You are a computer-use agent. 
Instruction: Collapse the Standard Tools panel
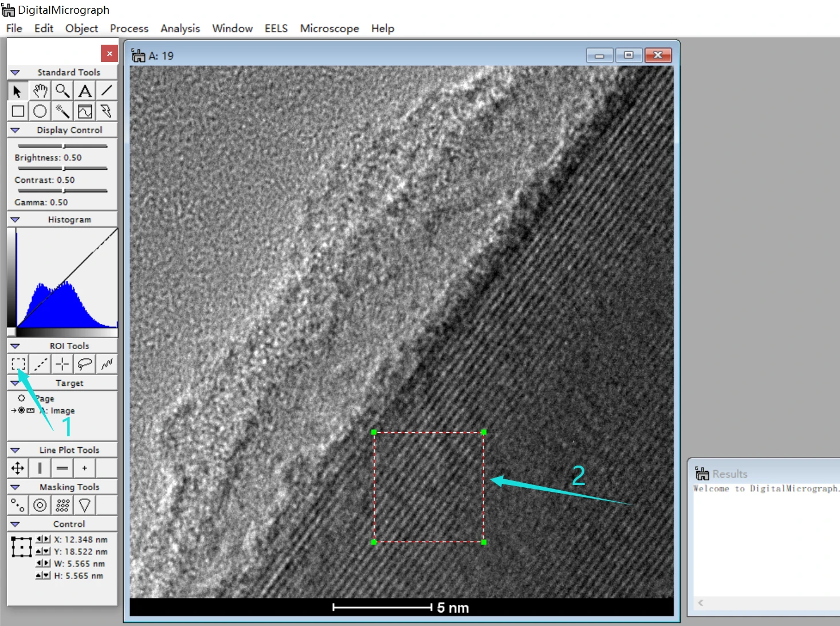15,73
